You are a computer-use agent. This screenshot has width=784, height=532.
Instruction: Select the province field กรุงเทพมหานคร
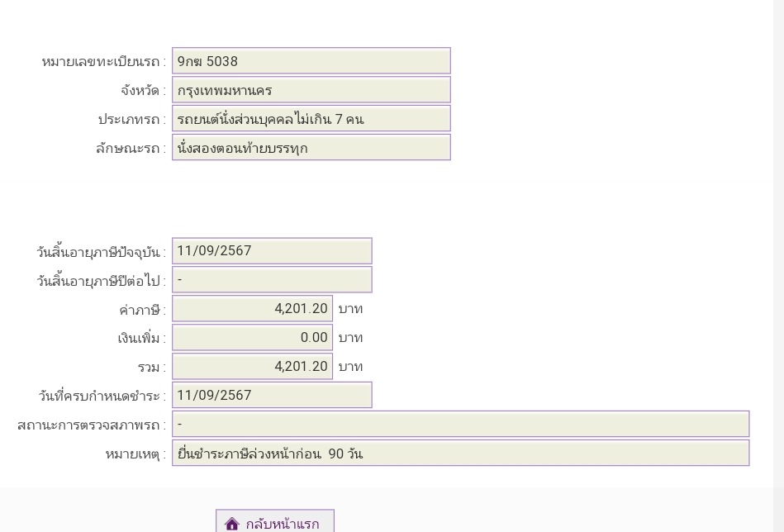(311, 90)
